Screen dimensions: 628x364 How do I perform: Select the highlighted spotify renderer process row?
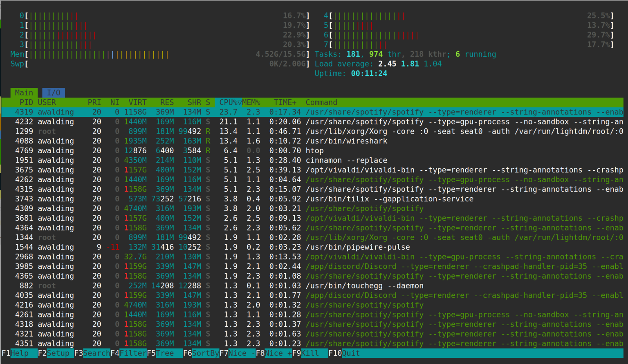click(x=164, y=112)
